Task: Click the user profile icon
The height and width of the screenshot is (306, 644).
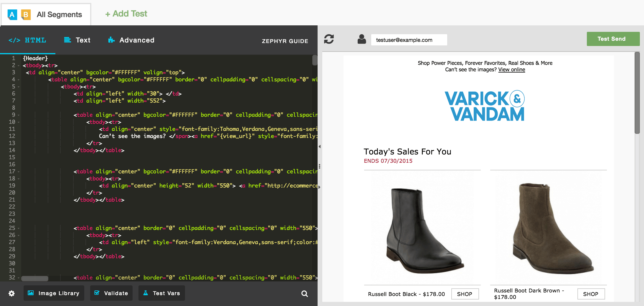Action: point(361,39)
